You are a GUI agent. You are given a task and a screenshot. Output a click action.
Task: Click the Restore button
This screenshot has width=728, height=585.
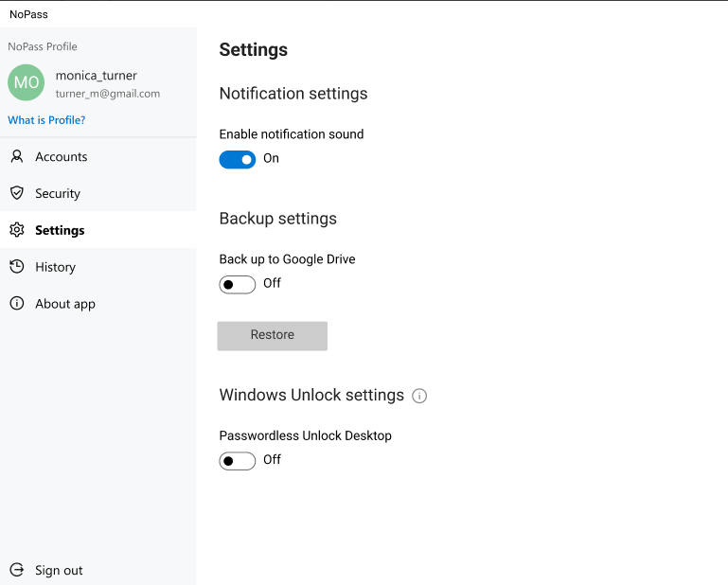coord(272,336)
